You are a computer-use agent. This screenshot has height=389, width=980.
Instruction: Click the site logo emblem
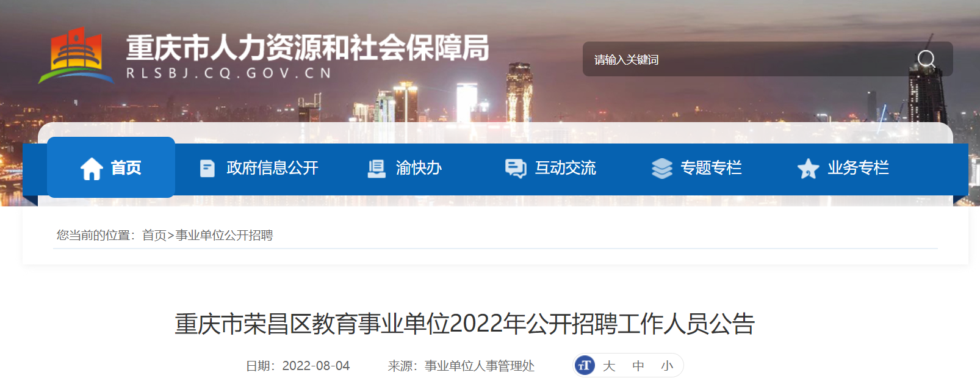76,55
